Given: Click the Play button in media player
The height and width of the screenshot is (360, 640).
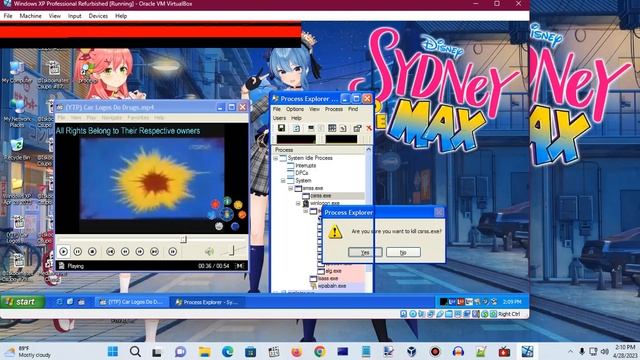Looking at the screenshot, I should [63, 251].
